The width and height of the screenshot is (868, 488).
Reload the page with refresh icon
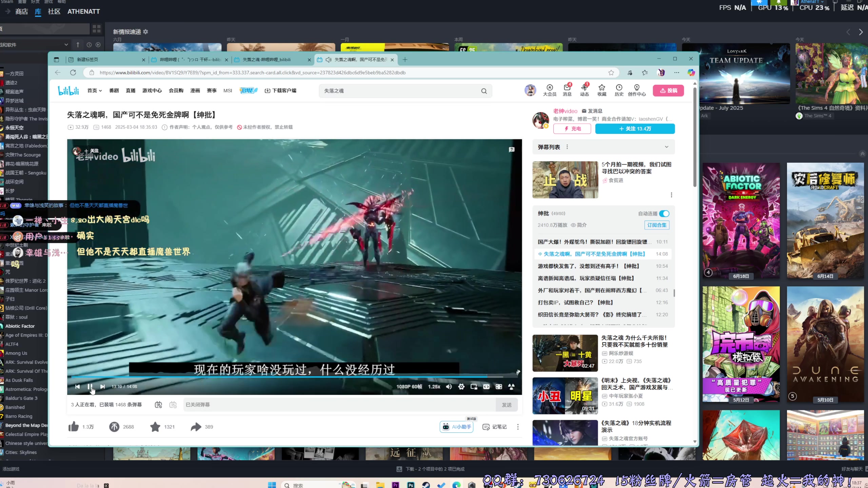click(73, 73)
